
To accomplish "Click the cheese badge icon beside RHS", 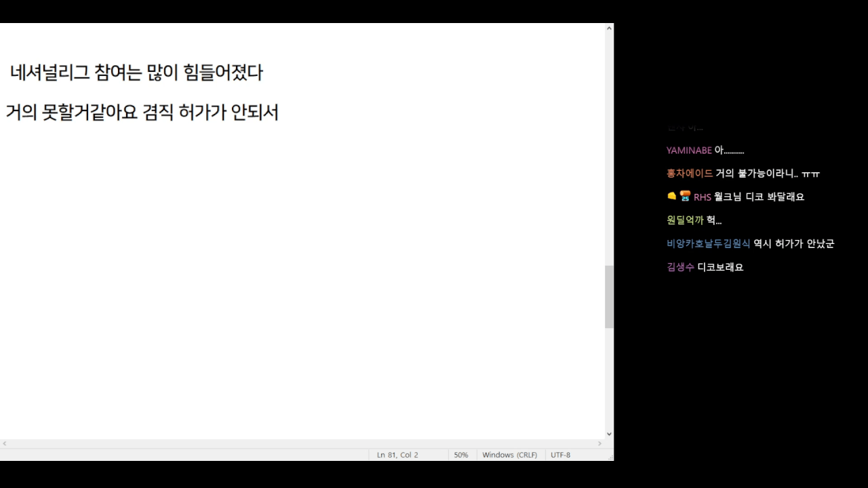I will coord(672,197).
